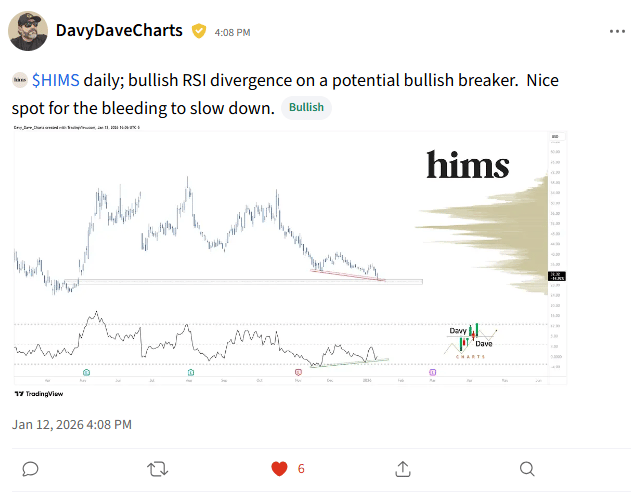Open the three-dot more options menu
The image size is (631, 497).
tap(617, 31)
